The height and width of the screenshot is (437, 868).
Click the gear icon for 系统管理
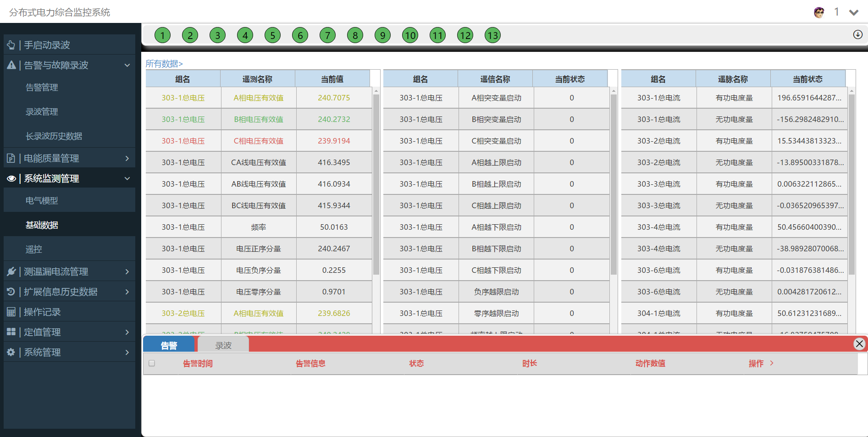pos(11,352)
